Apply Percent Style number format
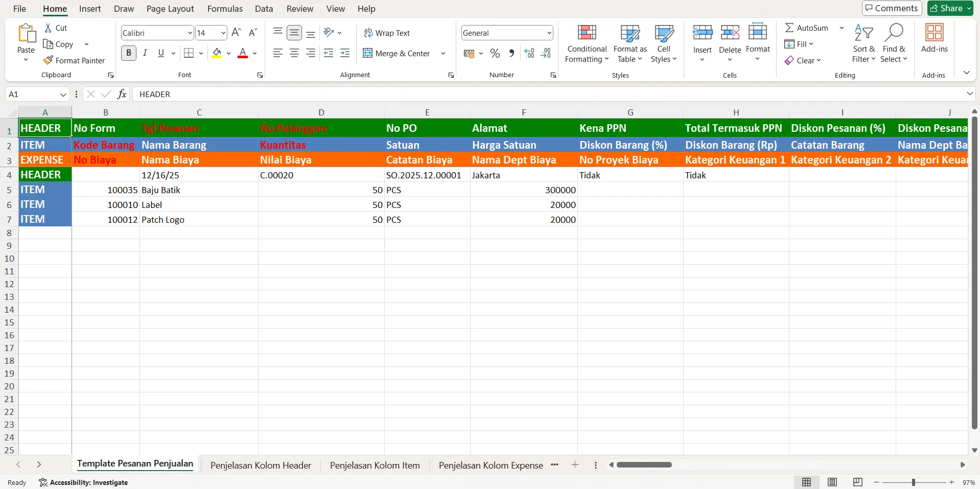 (495, 53)
